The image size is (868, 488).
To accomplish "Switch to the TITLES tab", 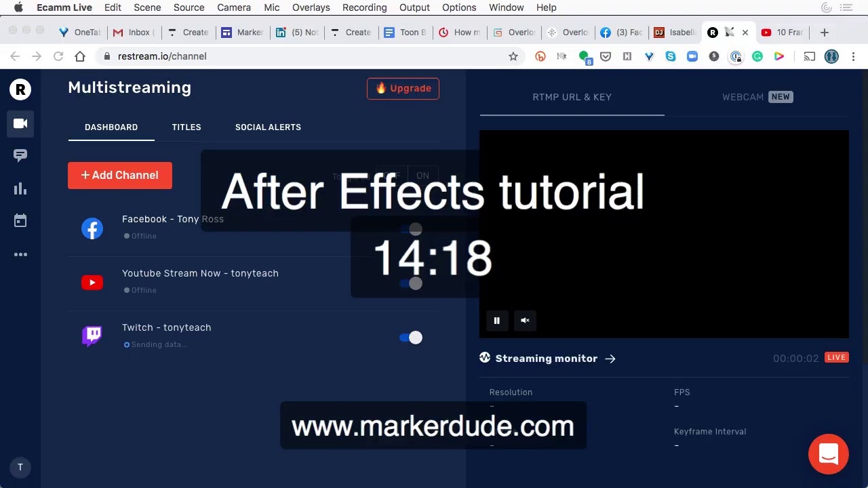I will pyautogui.click(x=186, y=127).
